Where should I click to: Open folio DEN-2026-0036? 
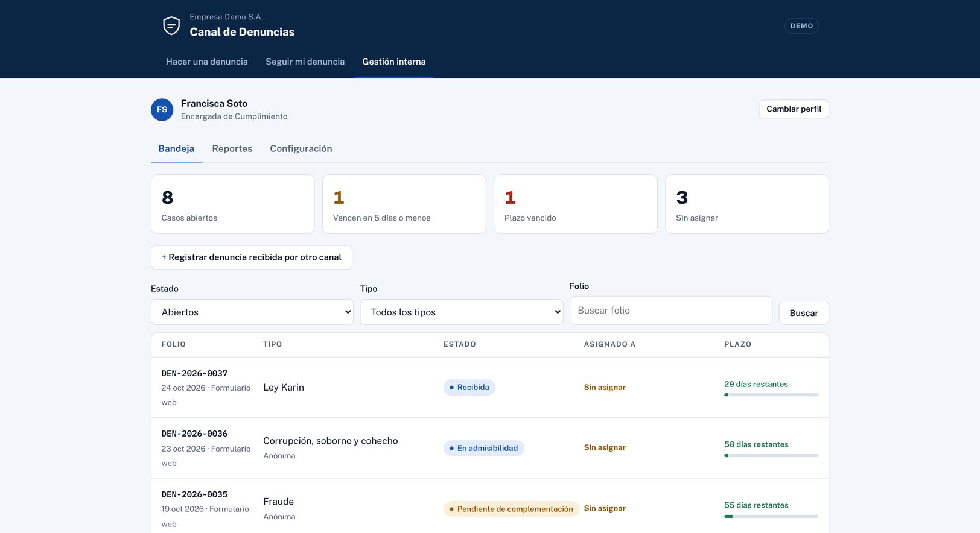[194, 434]
